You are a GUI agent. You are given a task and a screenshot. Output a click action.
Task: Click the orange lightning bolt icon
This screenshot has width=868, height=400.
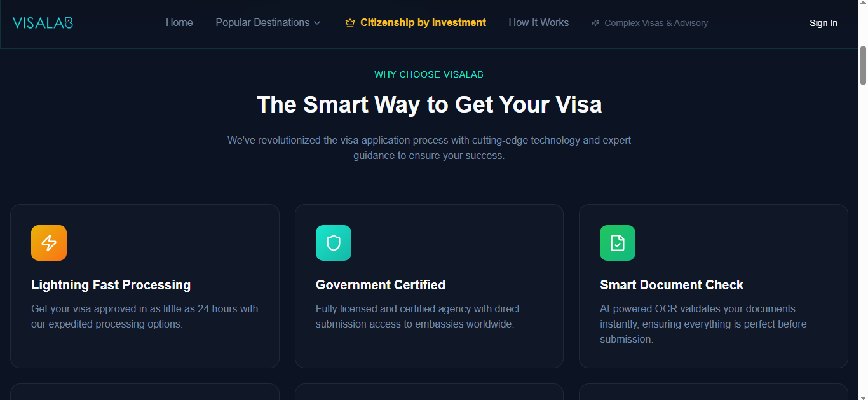click(49, 243)
